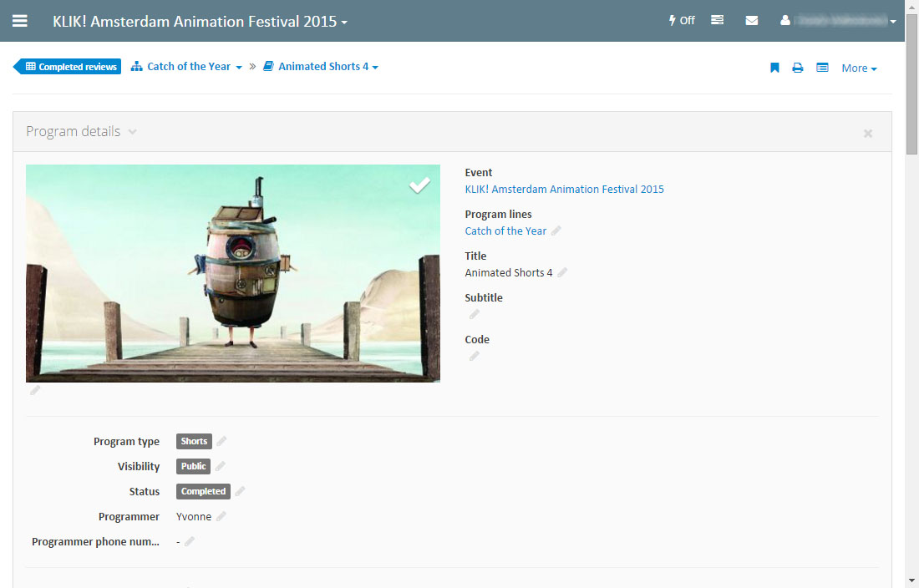Click the program thumbnail image
Image resolution: width=919 pixels, height=588 pixels.
[x=232, y=274]
